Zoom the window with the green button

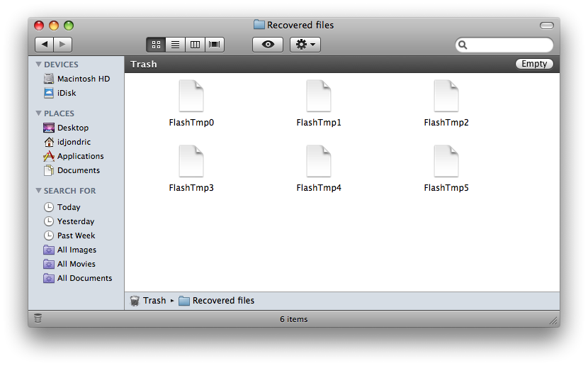coord(69,25)
